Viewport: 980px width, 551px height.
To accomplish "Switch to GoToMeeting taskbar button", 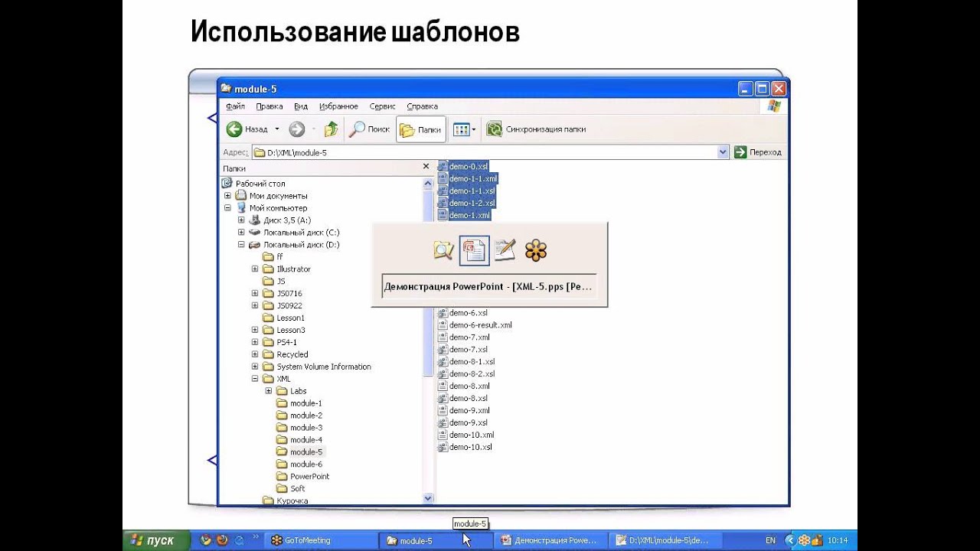I will 321,540.
